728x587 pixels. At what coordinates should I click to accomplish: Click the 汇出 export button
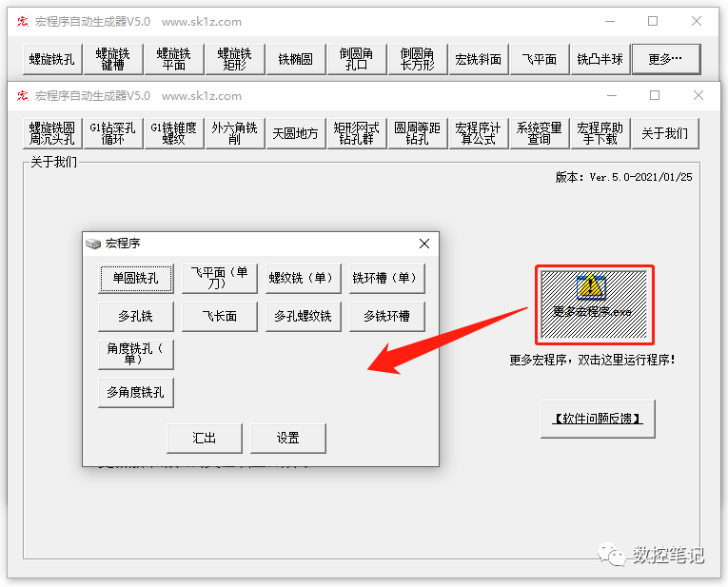click(x=205, y=438)
